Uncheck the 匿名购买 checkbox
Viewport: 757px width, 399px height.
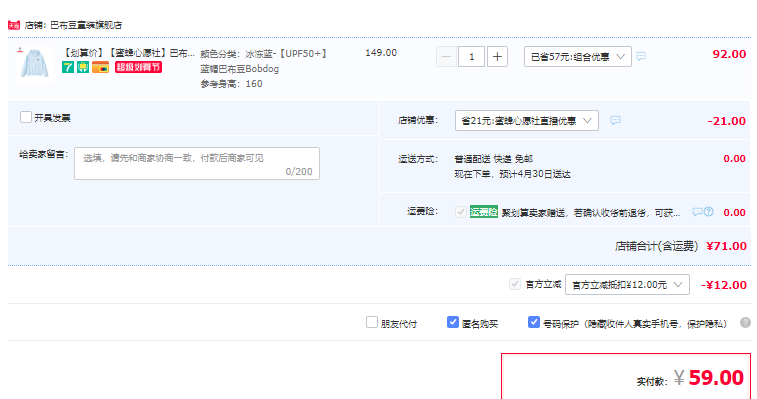[x=452, y=322]
